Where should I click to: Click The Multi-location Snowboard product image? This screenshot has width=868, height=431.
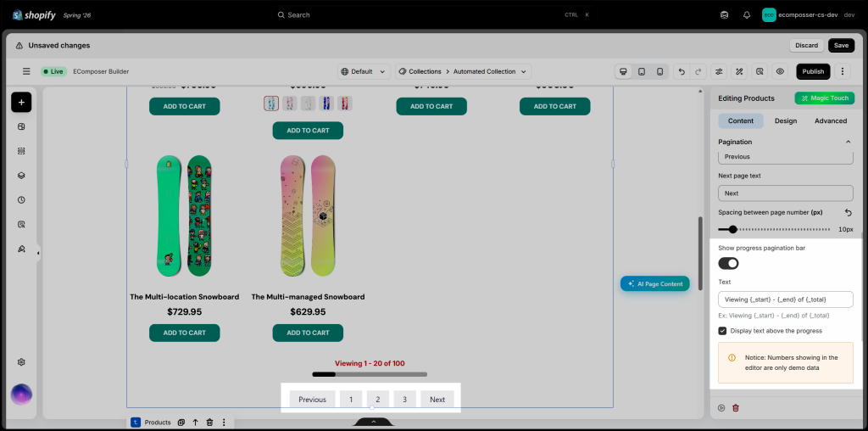(184, 216)
